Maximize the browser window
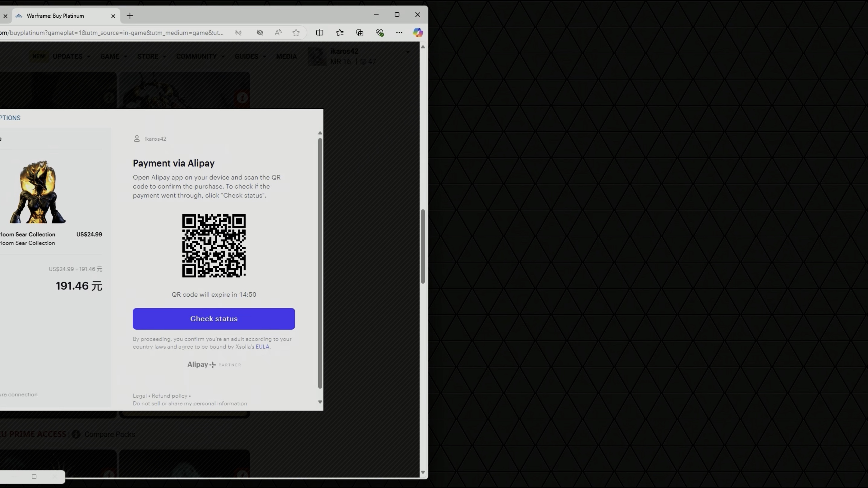The height and width of the screenshot is (488, 868). pos(397,15)
